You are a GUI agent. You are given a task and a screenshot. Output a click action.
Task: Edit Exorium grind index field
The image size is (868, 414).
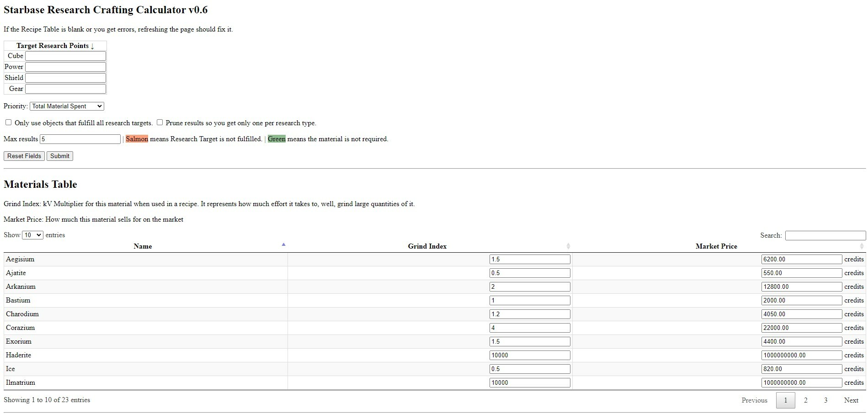click(x=530, y=341)
